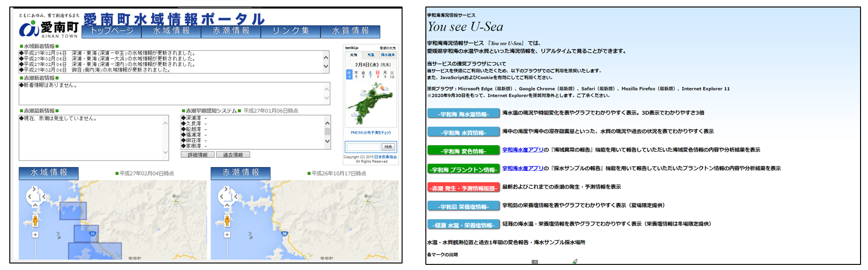Pan up on the 赤潮情報 map
This screenshot has width=868, height=270.
point(226,189)
